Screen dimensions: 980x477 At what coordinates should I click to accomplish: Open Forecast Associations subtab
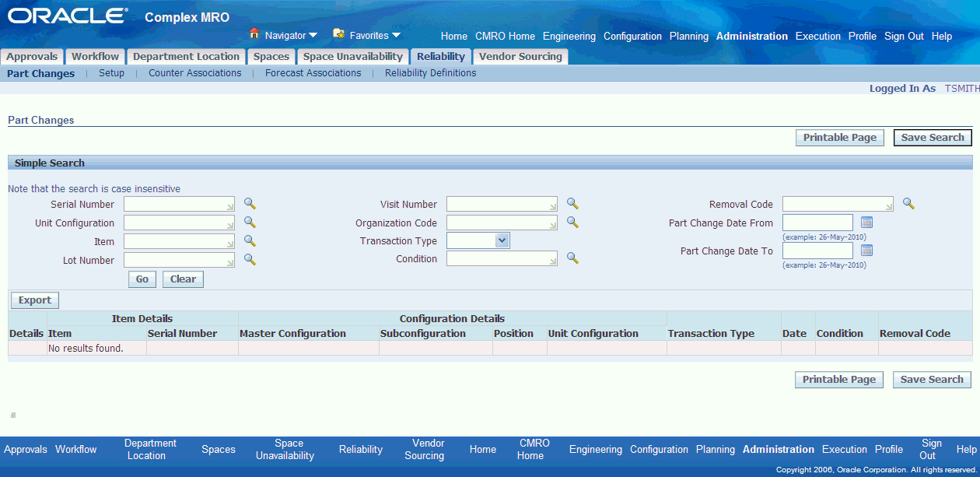[x=313, y=73]
